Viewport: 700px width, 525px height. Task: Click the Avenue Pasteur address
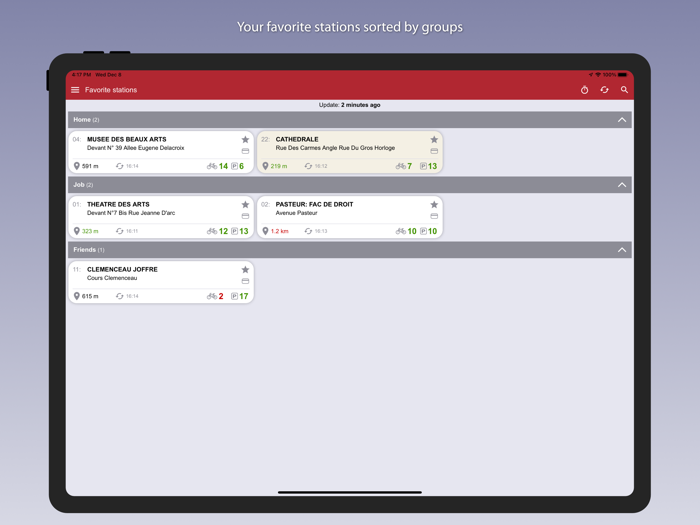(296, 213)
